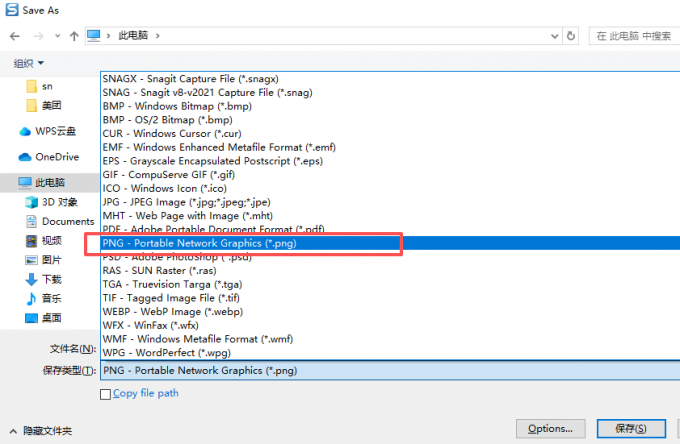The height and width of the screenshot is (444, 680).
Task: Open the sn folder in sidebar
Action: (x=39, y=86)
